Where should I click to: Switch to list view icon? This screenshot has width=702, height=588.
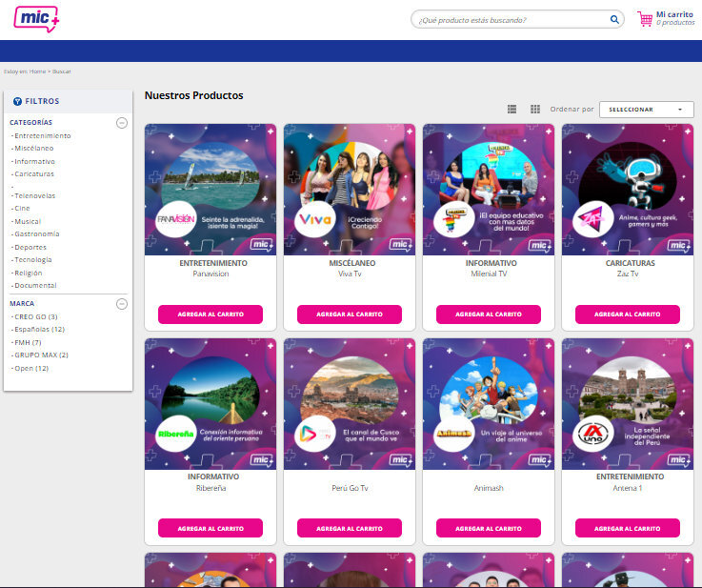click(x=511, y=110)
